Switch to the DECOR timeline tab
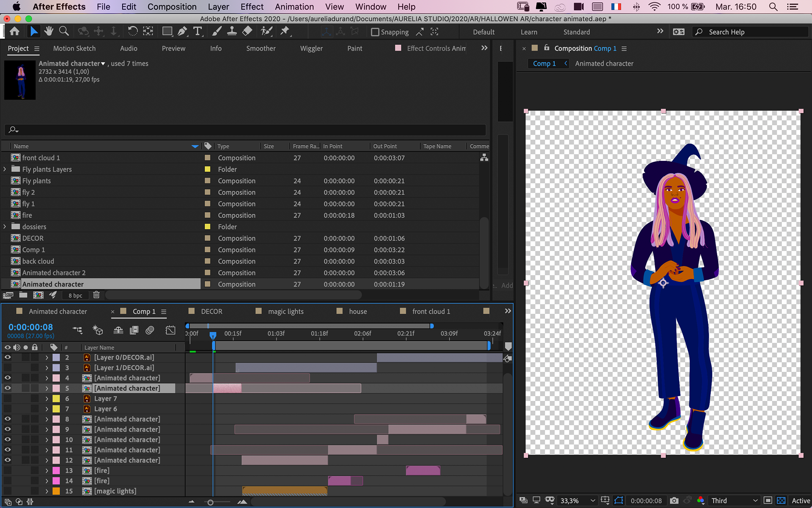 pos(211,311)
